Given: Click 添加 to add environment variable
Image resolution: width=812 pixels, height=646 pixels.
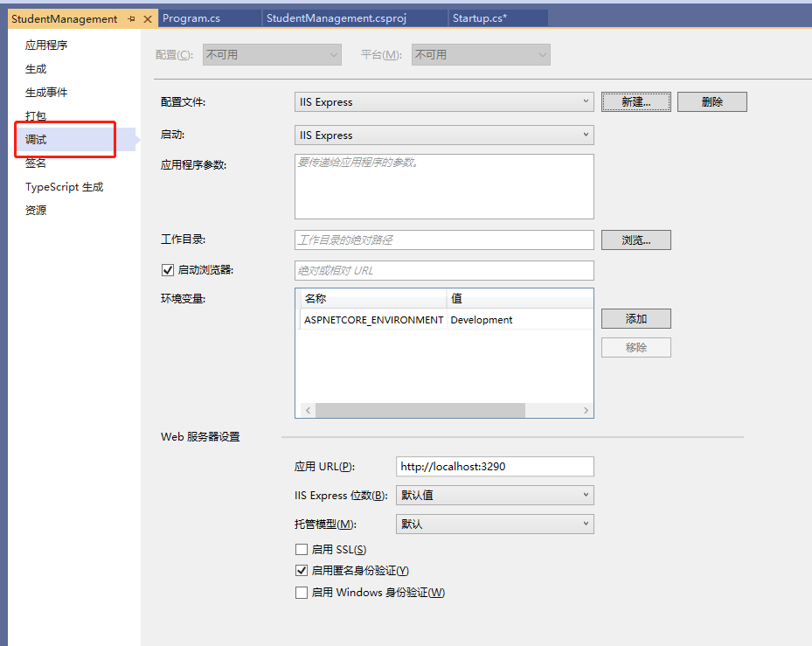Looking at the screenshot, I should click(636, 318).
